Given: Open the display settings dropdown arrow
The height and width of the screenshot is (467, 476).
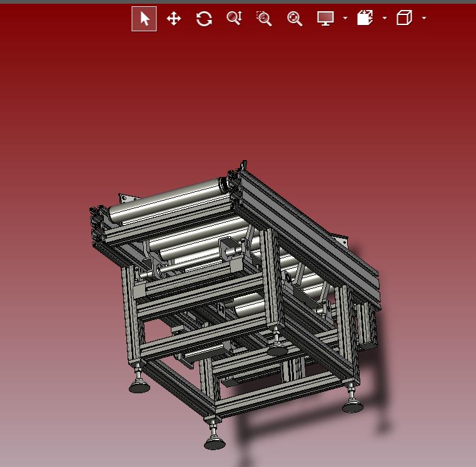Looking at the screenshot, I should point(345,18).
